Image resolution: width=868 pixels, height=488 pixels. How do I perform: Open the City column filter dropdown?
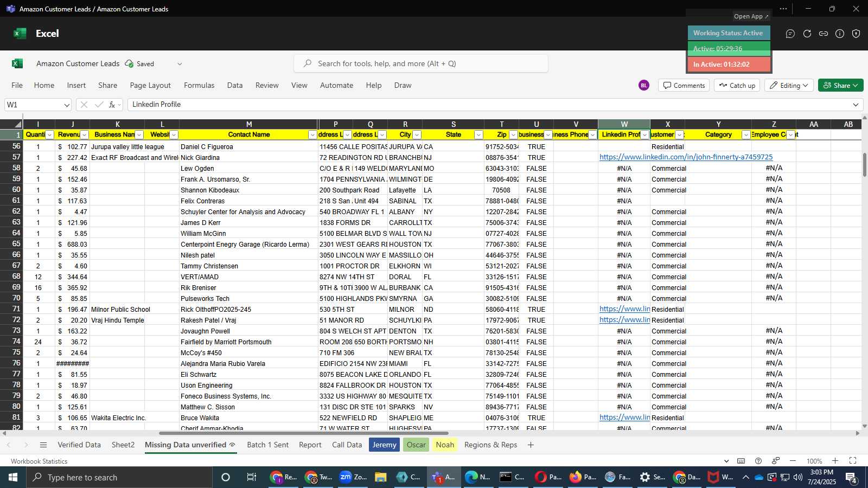click(x=417, y=135)
